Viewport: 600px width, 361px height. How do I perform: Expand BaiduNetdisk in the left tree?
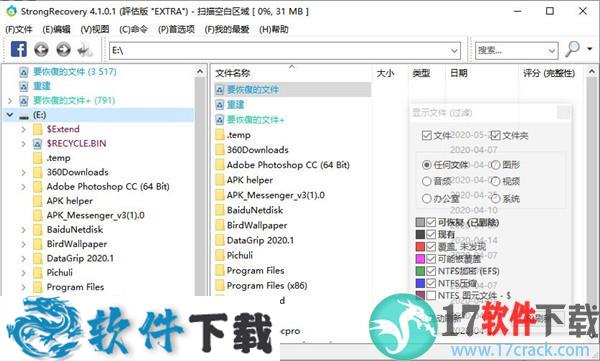tap(23, 230)
